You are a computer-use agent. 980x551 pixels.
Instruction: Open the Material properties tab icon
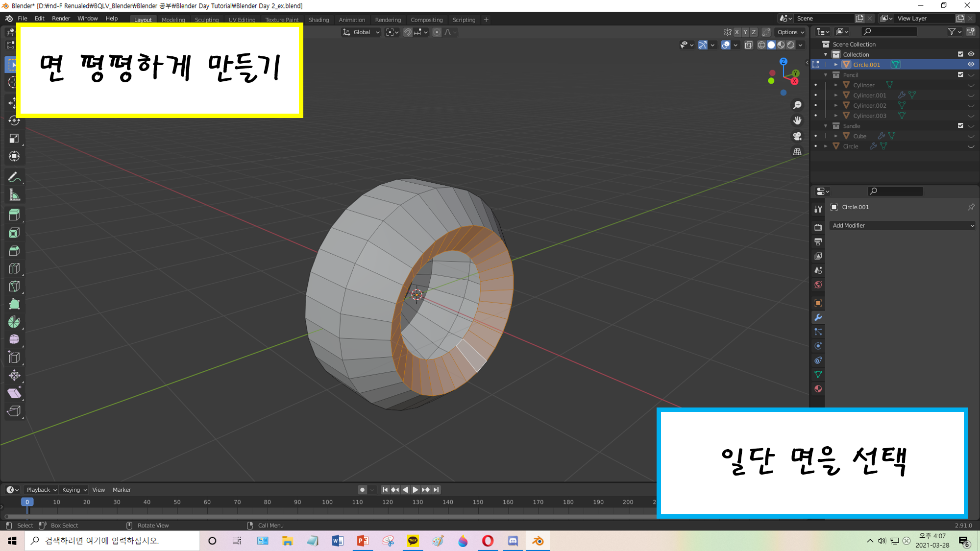(x=818, y=389)
